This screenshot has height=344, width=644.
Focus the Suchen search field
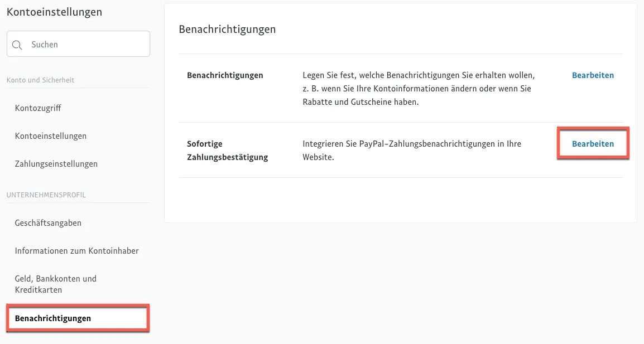tap(78, 44)
